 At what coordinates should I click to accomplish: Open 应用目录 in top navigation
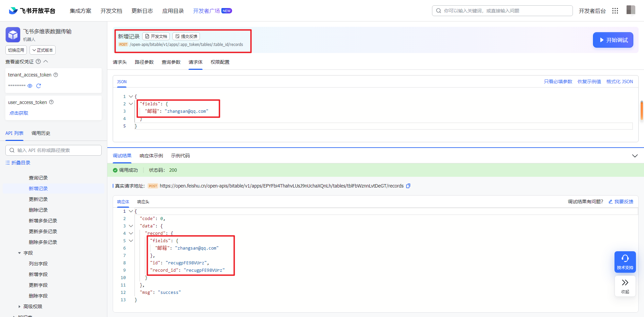(x=173, y=11)
